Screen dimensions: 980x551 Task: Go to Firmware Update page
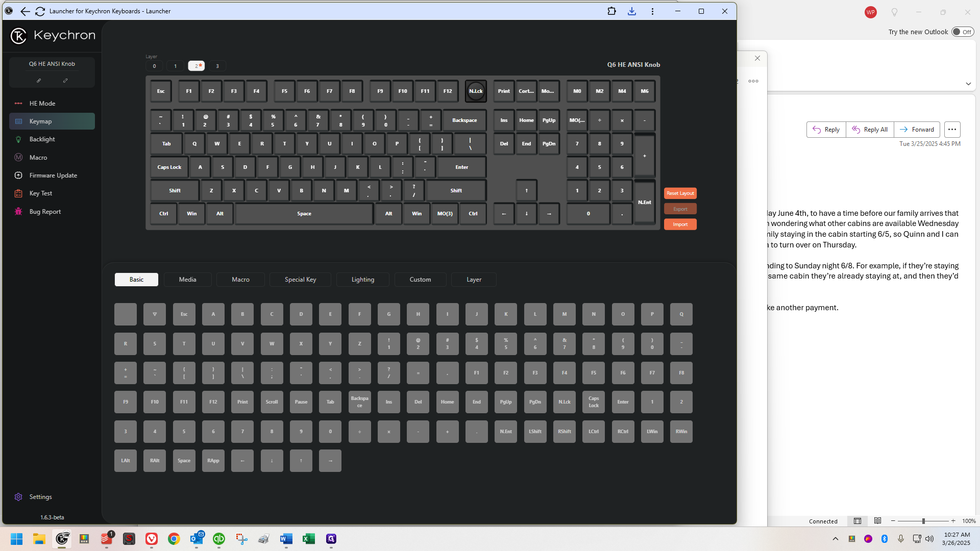(52, 176)
